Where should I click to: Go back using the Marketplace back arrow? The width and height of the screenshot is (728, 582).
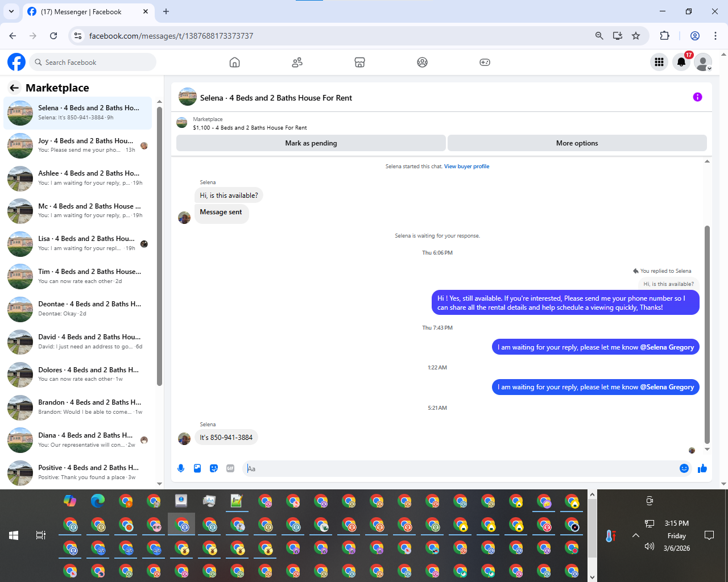(x=14, y=88)
